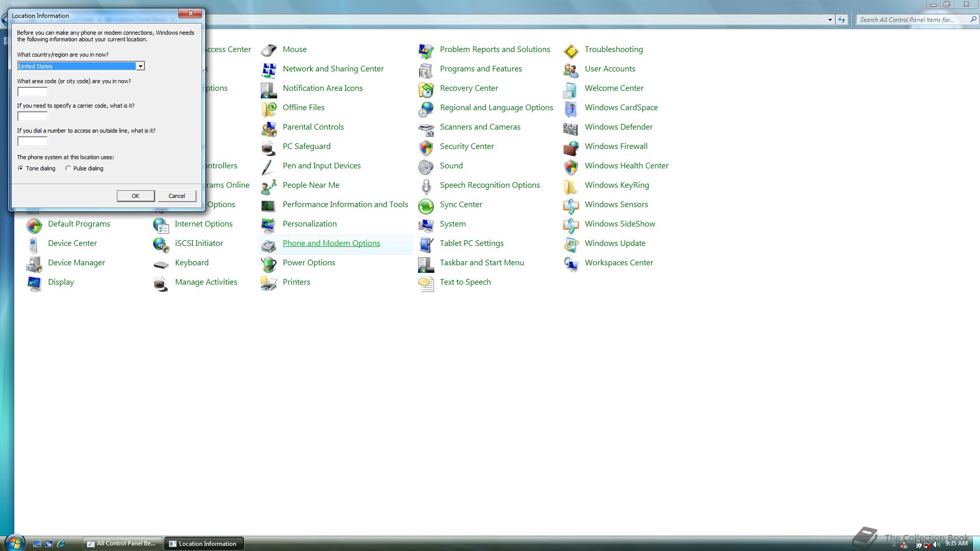Click the address bar refresh button
The image size is (980, 551).
842,20
